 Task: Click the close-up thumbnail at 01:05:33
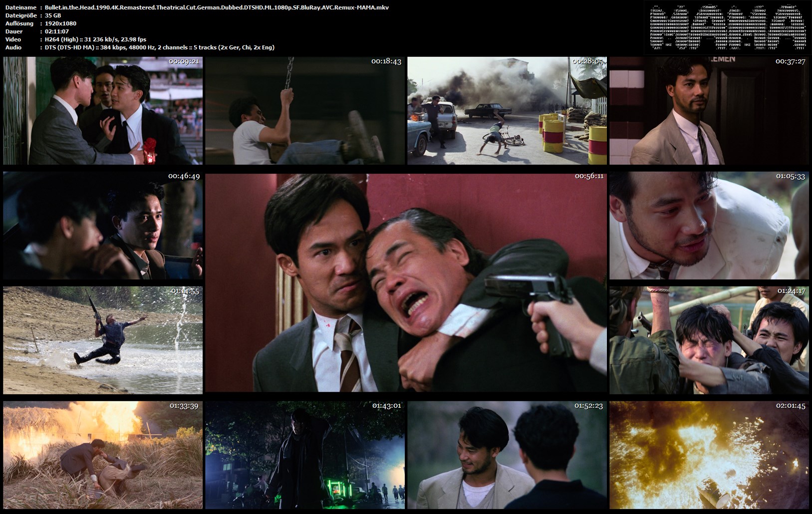point(709,226)
